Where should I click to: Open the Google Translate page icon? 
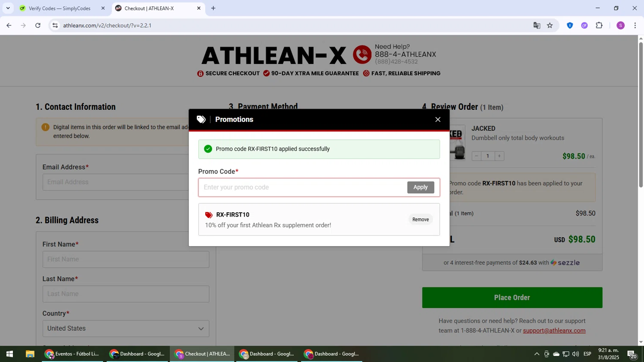(x=537, y=25)
